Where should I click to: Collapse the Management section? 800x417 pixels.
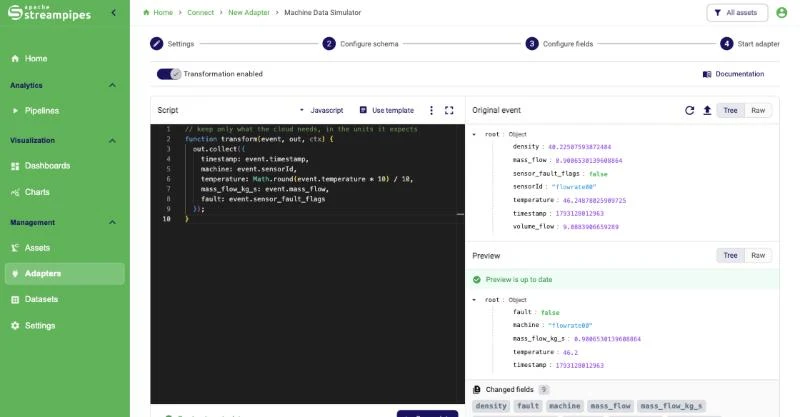pos(112,223)
